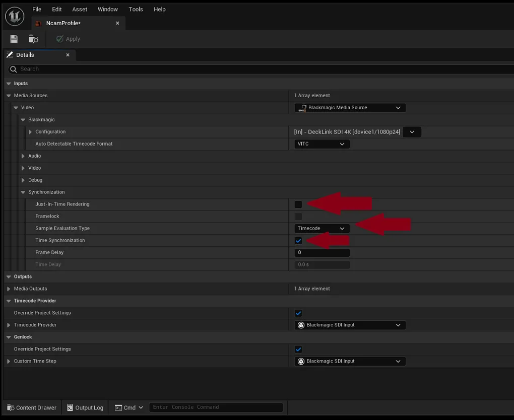This screenshot has width=514, height=420.
Task: Click the Frame Delay value field
Action: pyautogui.click(x=322, y=253)
